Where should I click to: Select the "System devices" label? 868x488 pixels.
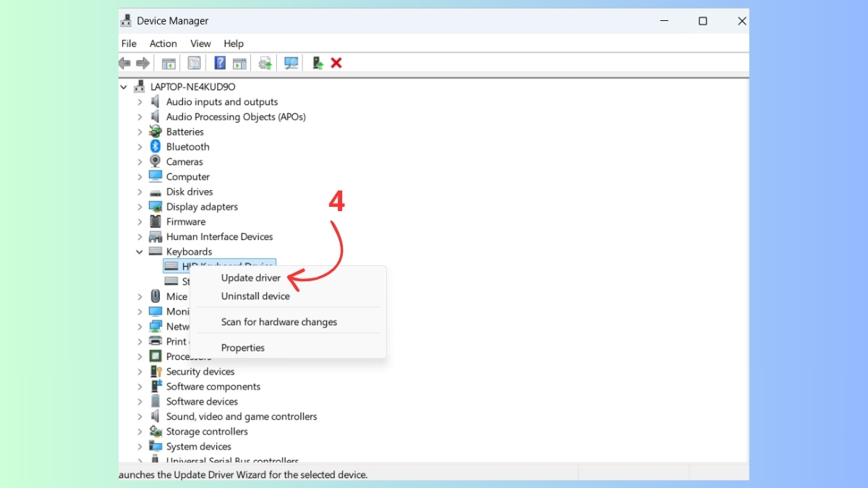(199, 447)
